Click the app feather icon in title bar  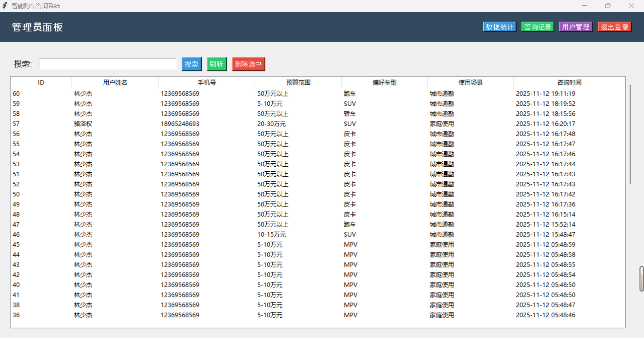click(5, 6)
